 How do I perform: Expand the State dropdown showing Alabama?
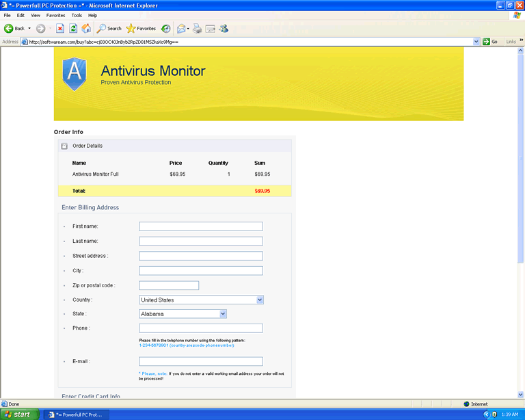click(223, 314)
